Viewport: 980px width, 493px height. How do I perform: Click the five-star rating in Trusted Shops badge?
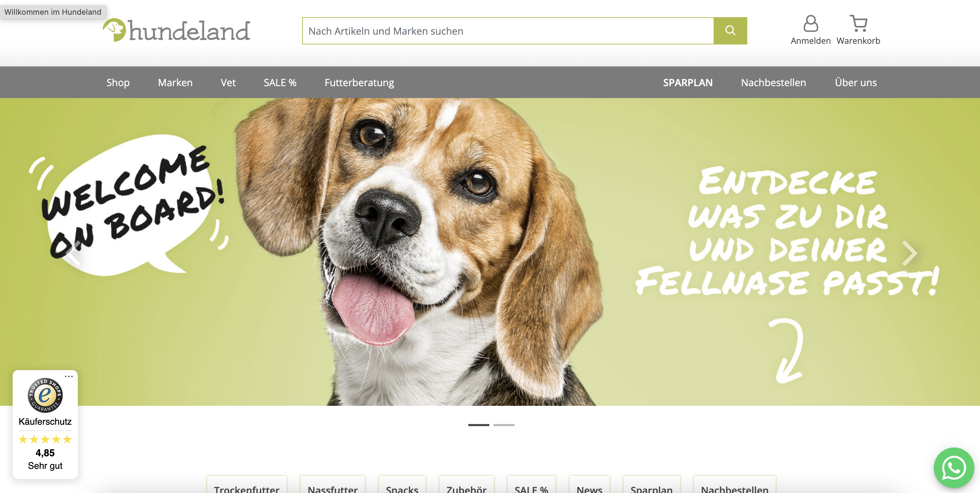45,439
